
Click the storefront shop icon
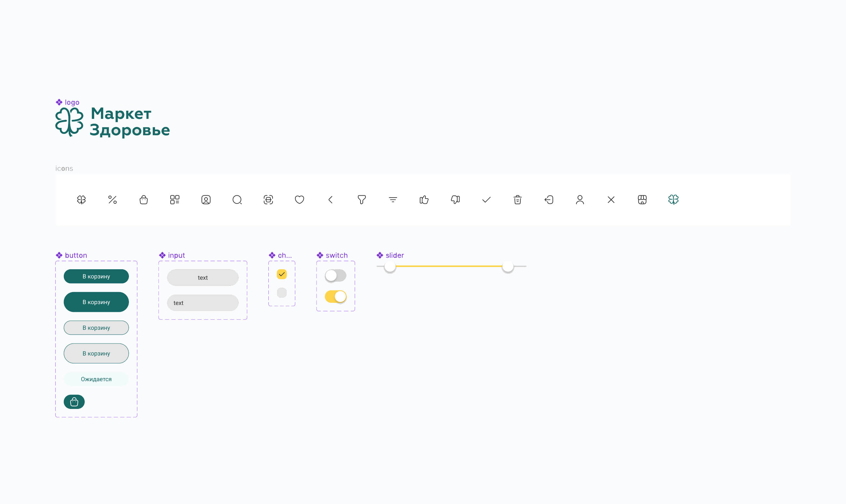[x=642, y=200]
